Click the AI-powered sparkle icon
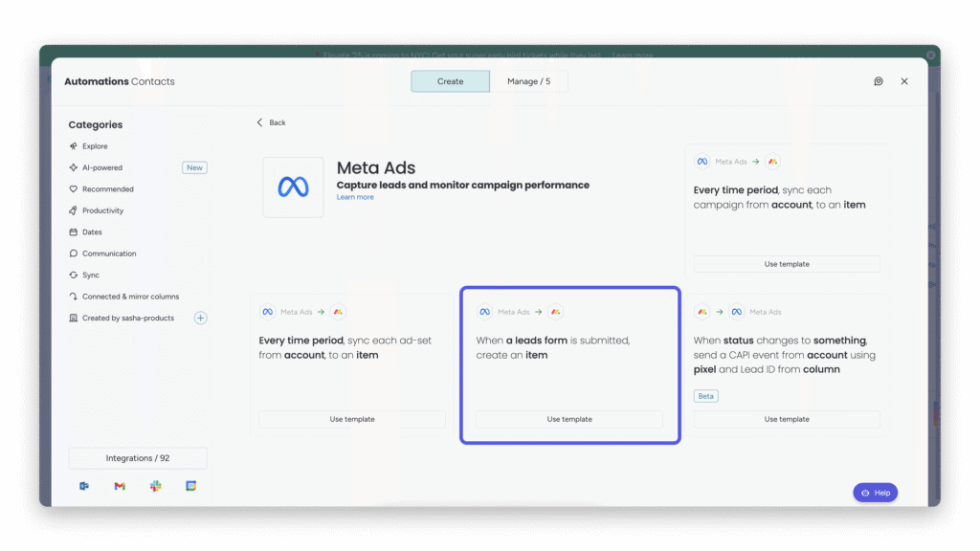 73,167
